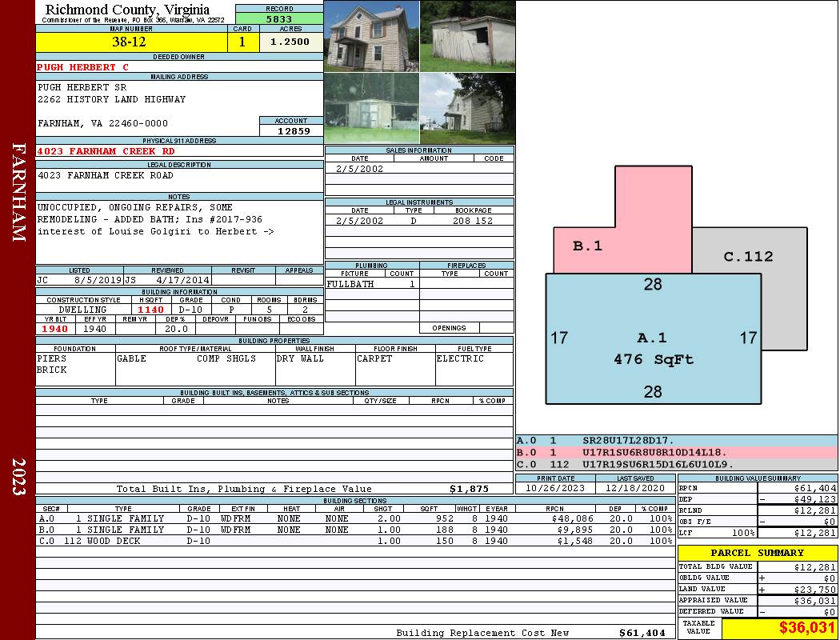Click the red taxable value $36,031
This screenshot has height=640, width=840.
807,628
